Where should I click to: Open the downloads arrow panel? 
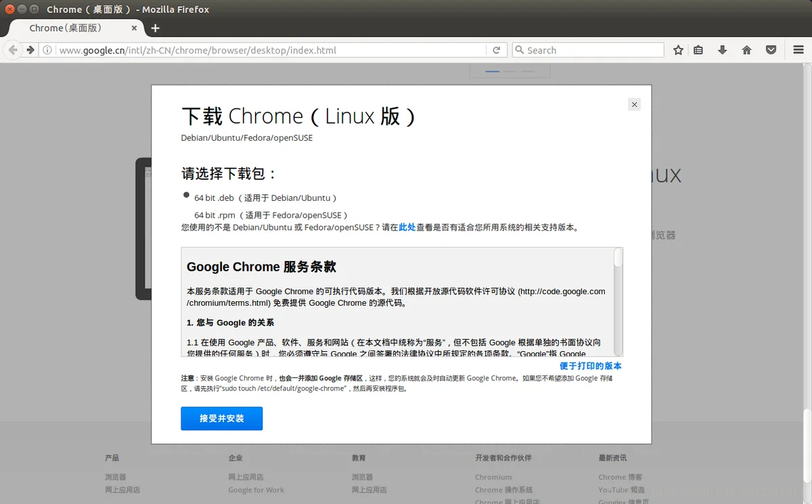(x=723, y=50)
